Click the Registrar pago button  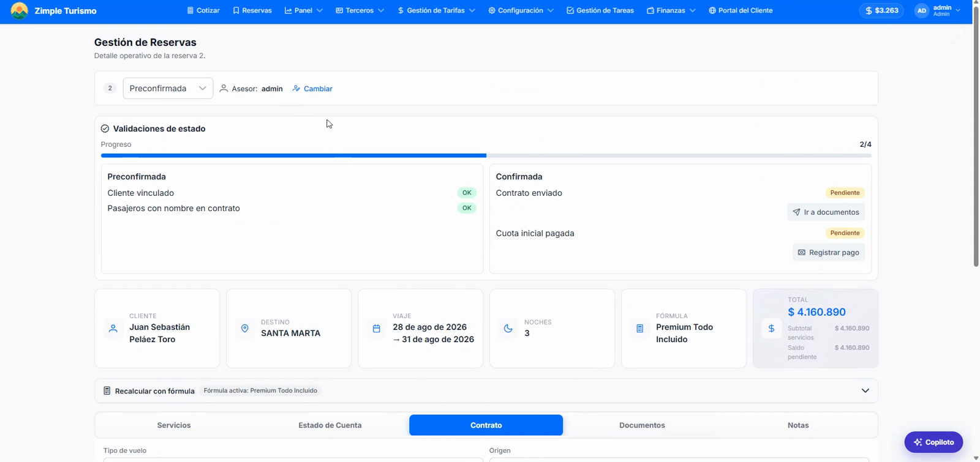(x=829, y=253)
